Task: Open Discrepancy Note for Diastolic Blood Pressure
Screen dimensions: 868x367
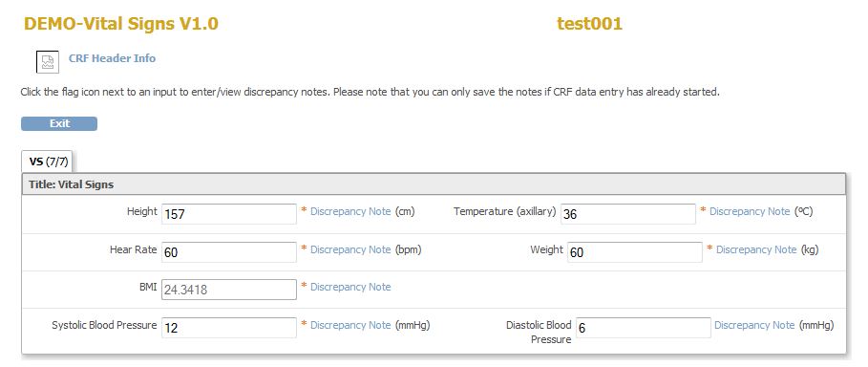Action: (754, 325)
